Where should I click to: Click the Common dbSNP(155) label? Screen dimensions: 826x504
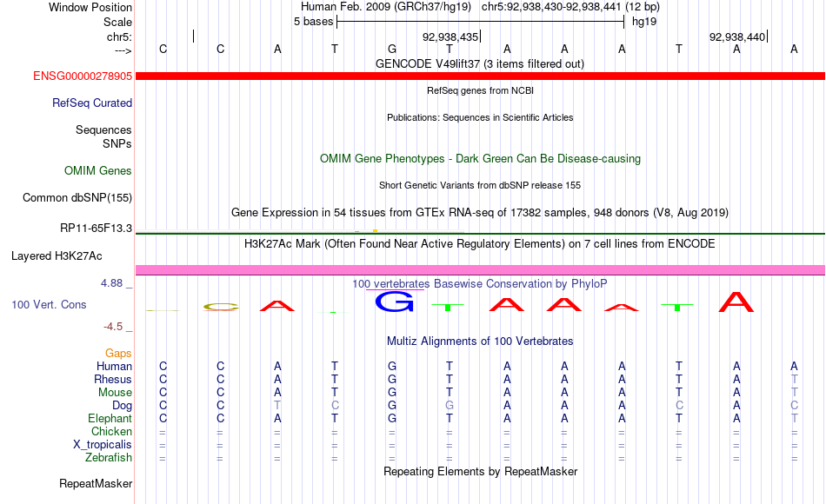tap(77, 197)
